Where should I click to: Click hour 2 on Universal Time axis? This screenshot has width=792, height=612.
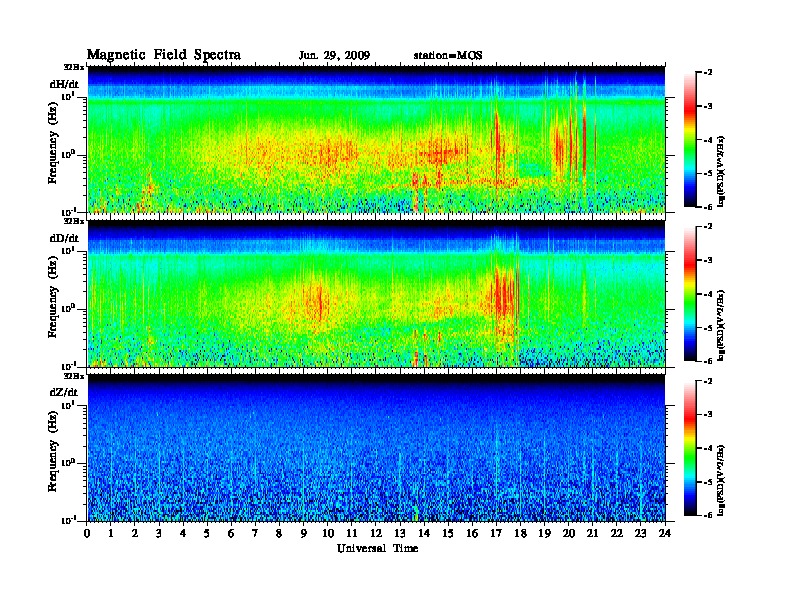pos(135,534)
